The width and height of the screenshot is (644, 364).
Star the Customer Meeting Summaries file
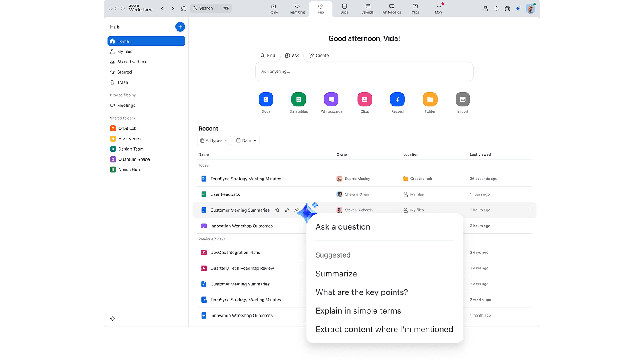(x=277, y=210)
